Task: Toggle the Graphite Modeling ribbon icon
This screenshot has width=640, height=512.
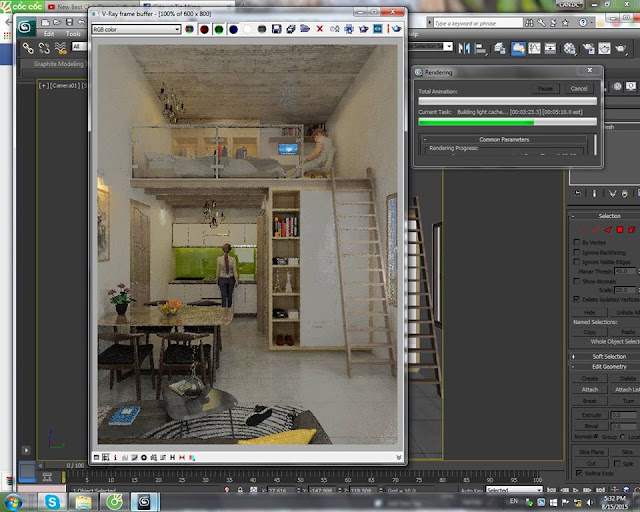Action: pos(518,49)
